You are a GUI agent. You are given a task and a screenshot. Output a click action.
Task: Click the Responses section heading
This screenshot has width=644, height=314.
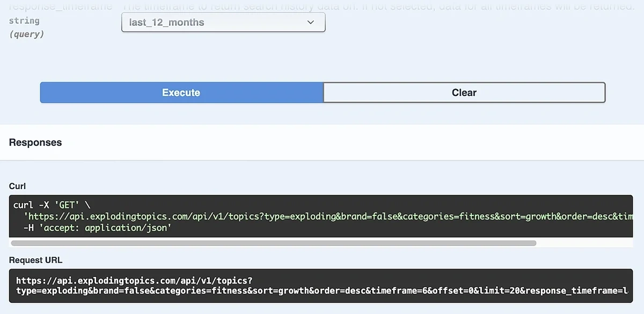coord(35,142)
